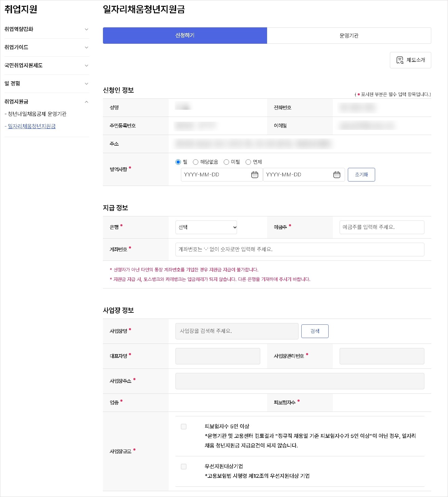Click the 초기화 reset button
Image resolution: width=448 pixels, height=497 pixels.
(x=361, y=175)
